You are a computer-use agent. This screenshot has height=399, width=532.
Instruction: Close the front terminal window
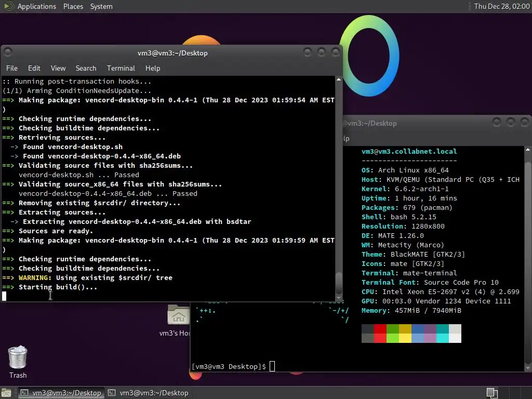pos(336,52)
